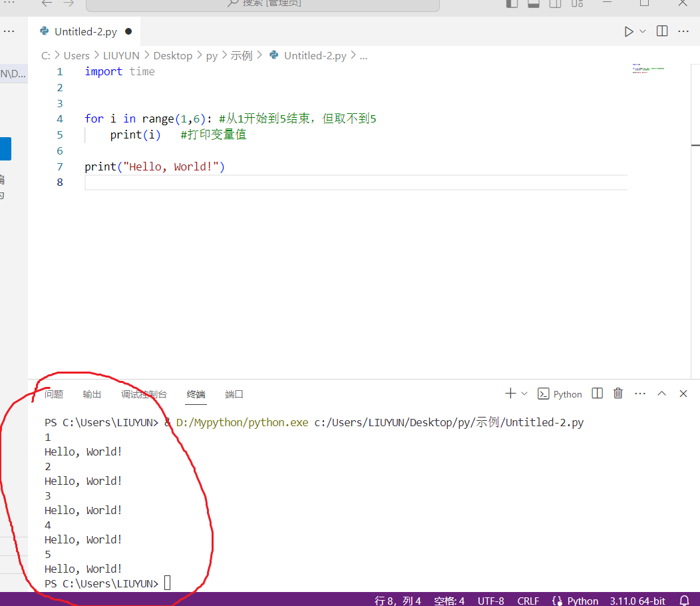Maximize the panel with the up chevron
700x606 pixels.
point(661,394)
